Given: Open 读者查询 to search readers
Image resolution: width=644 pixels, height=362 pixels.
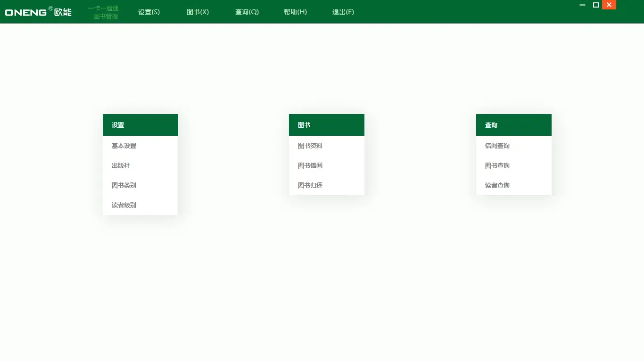Looking at the screenshot, I should [x=497, y=185].
